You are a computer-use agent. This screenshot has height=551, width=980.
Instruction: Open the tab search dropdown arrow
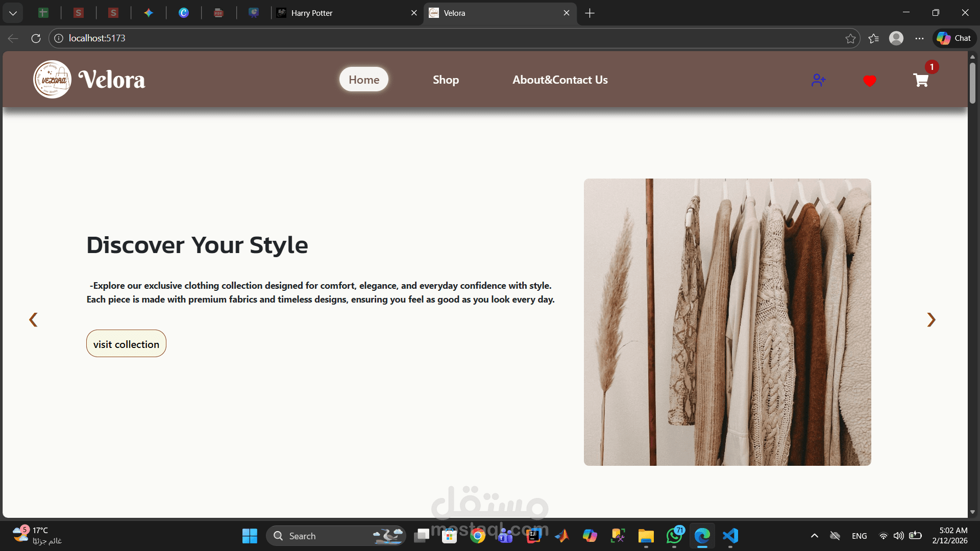pos(13,13)
